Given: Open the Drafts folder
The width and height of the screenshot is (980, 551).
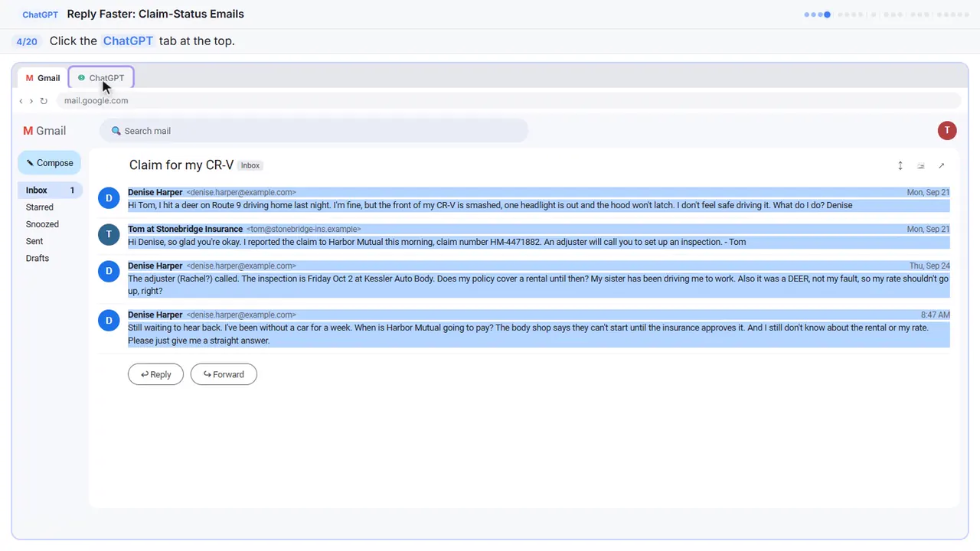Looking at the screenshot, I should [x=38, y=258].
